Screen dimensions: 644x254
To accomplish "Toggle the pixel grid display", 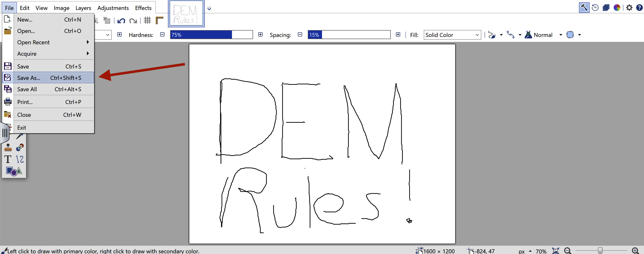I will point(147,21).
